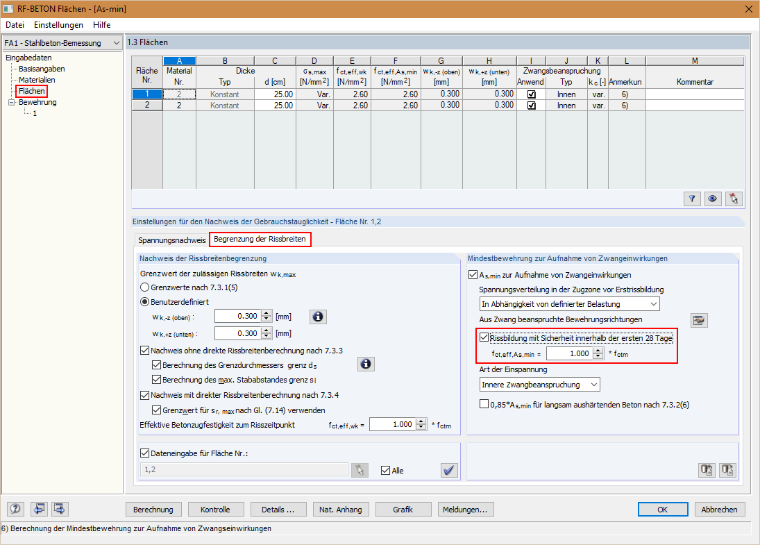760x545 pixels.
Task: Click the RF-BETON application icon in title bar
Action: [8, 9]
